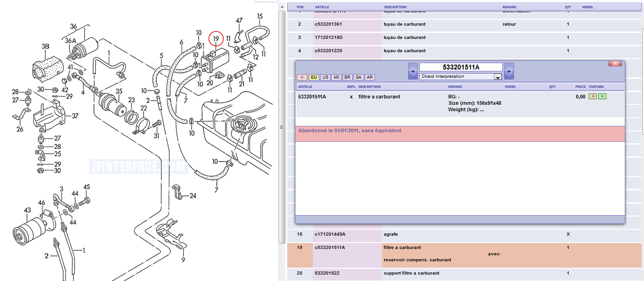
Task: Click callout 26 on the diagram
Action: [20, 130]
